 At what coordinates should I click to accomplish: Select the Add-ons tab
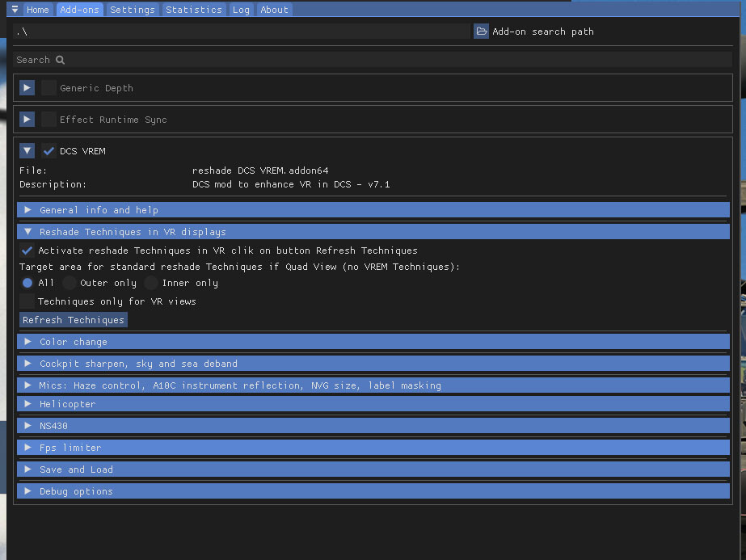pos(79,10)
